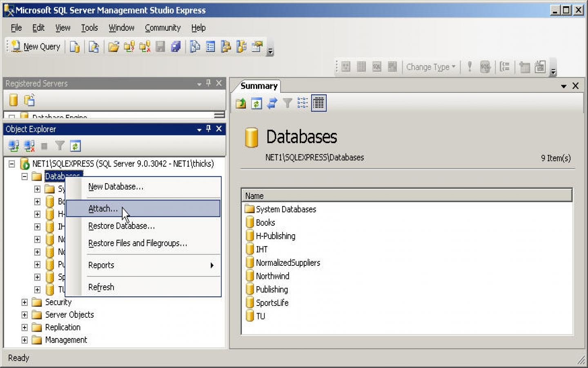Open the Edit menu
Viewport: 588px width, 368px height.
(38, 28)
